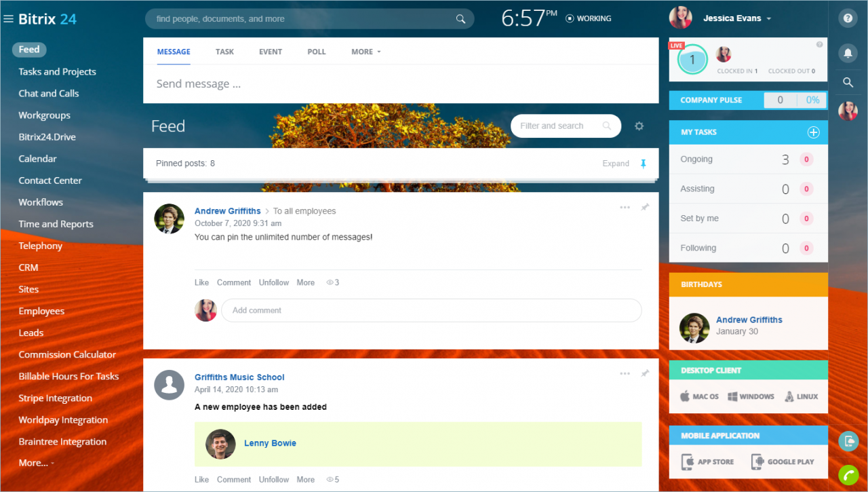The height and width of the screenshot is (492, 868).
Task: Pin Andrew Griffiths' post
Action: (645, 207)
